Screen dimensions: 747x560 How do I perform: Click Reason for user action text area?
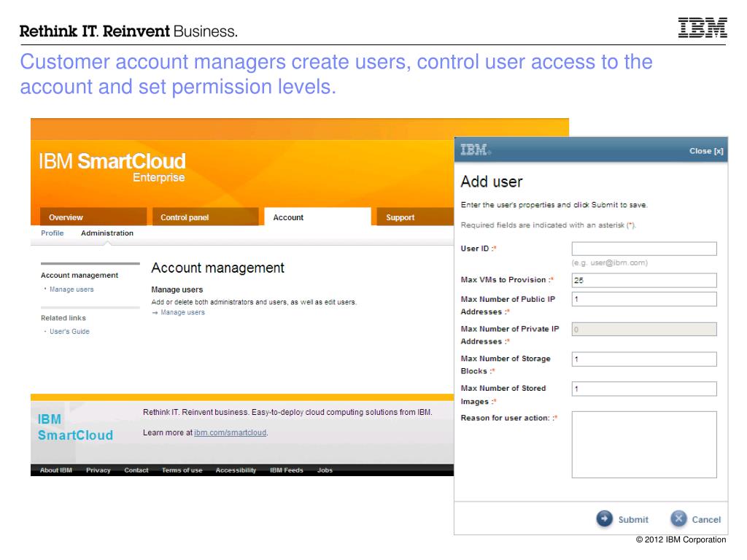coord(644,445)
